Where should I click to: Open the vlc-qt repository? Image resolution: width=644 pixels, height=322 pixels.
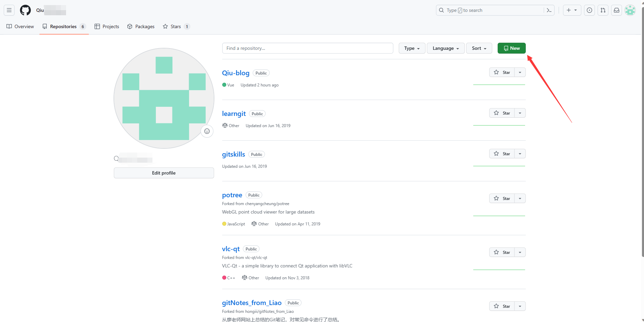click(x=231, y=249)
